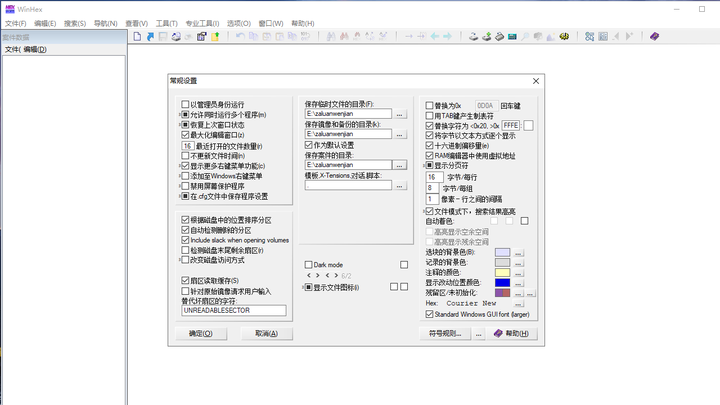The width and height of the screenshot is (720, 405).
Task: Toggle 禁用屏幕保护程序 checkbox
Action: point(185,186)
